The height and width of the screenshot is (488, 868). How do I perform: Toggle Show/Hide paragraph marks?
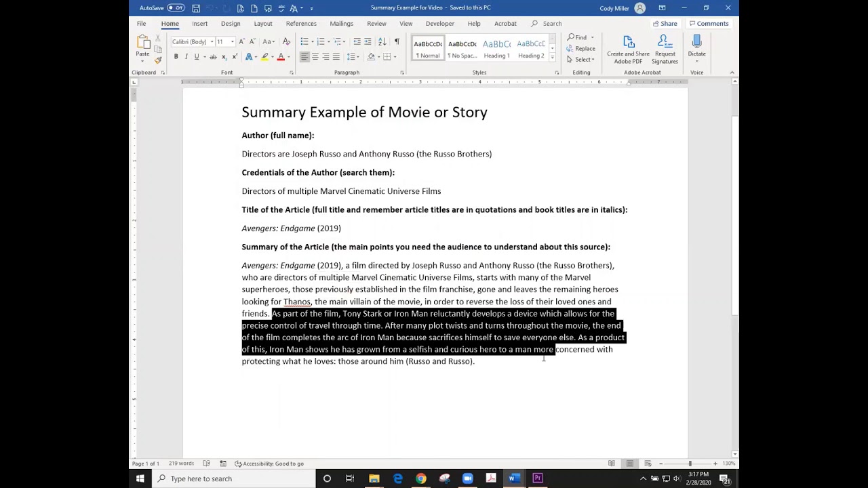(397, 42)
